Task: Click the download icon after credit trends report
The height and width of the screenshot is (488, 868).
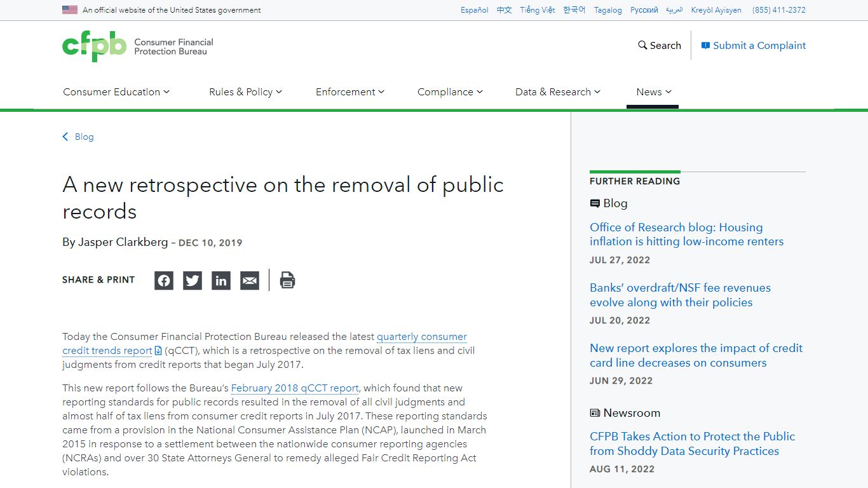Action: click(158, 351)
